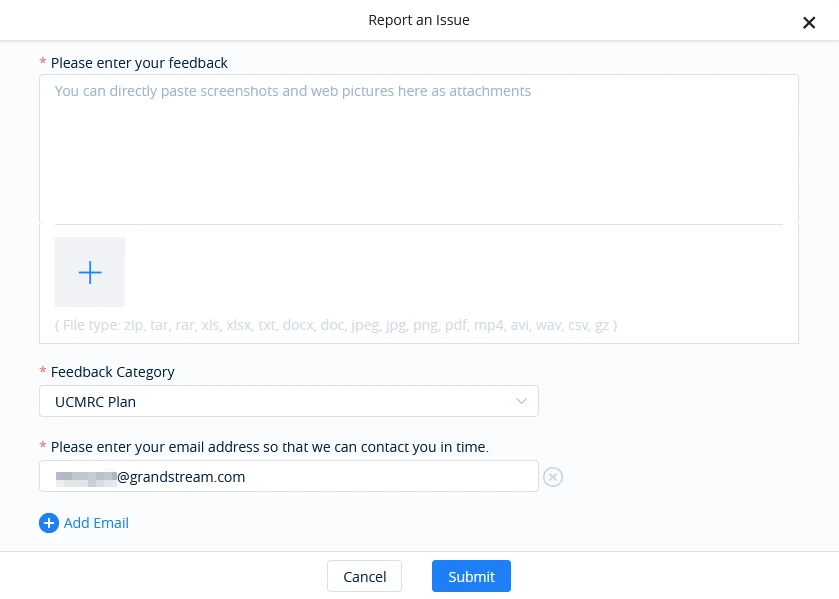Screen dimensions: 839x599
Task: Click the blurred username part of the email
Action: pyautogui.click(x=86, y=477)
